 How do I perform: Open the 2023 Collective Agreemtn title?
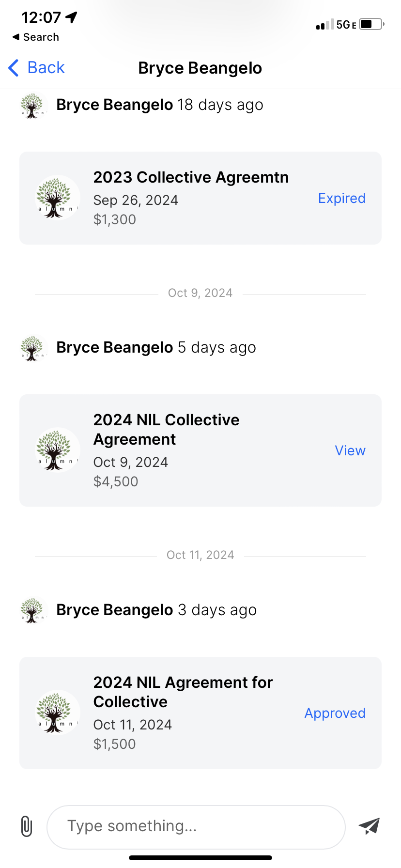tap(191, 177)
